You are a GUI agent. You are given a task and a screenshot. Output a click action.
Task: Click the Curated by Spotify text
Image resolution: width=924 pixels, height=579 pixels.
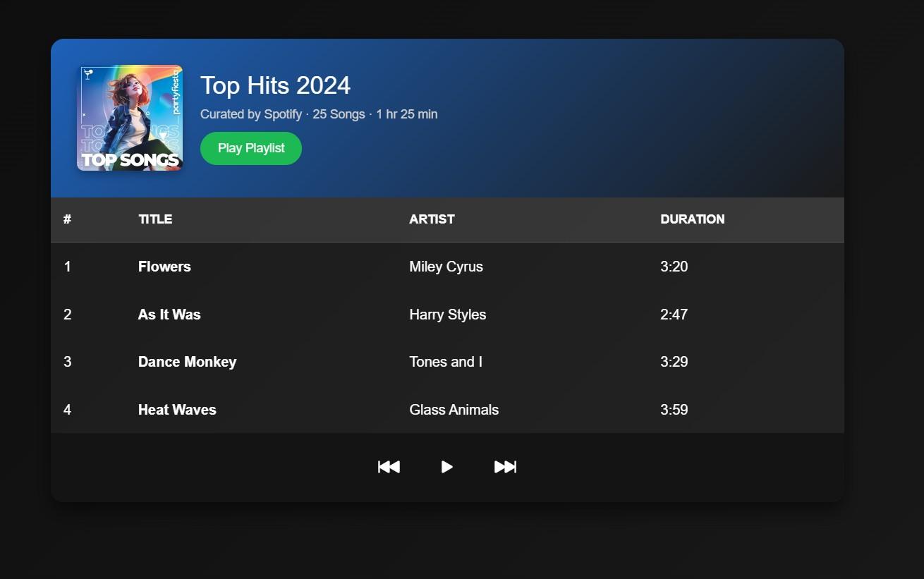click(x=251, y=114)
